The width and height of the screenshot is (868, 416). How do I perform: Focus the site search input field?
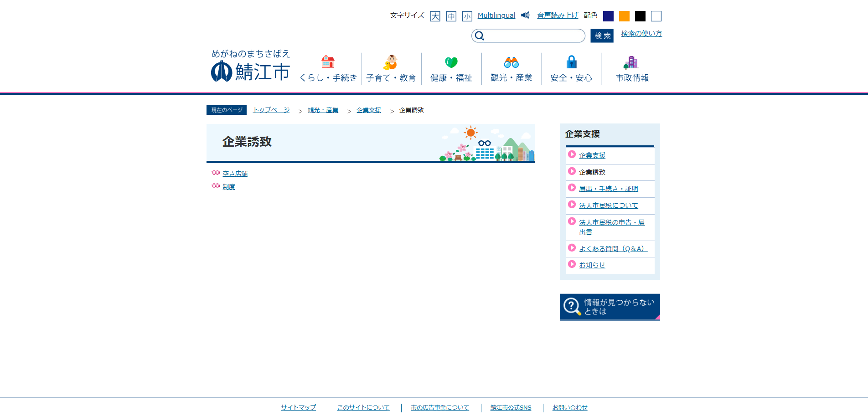pyautogui.click(x=528, y=36)
